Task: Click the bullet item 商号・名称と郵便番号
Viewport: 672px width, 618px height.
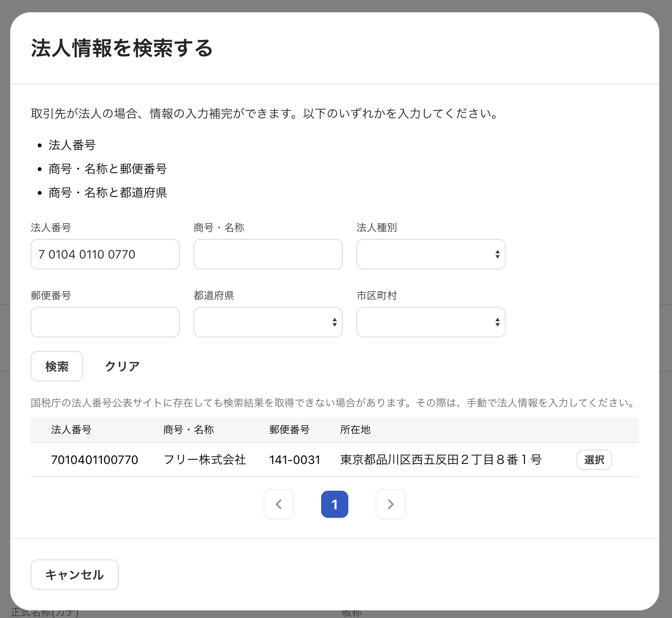Action: (108, 169)
